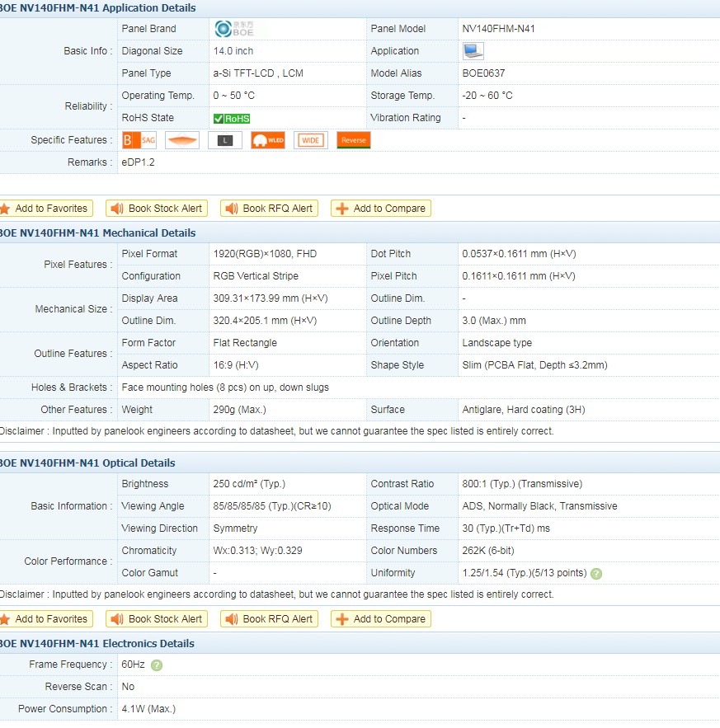Click Pixel Format value 1920(RGB)×1080, FHD
This screenshot has height=728, width=720.
(265, 254)
